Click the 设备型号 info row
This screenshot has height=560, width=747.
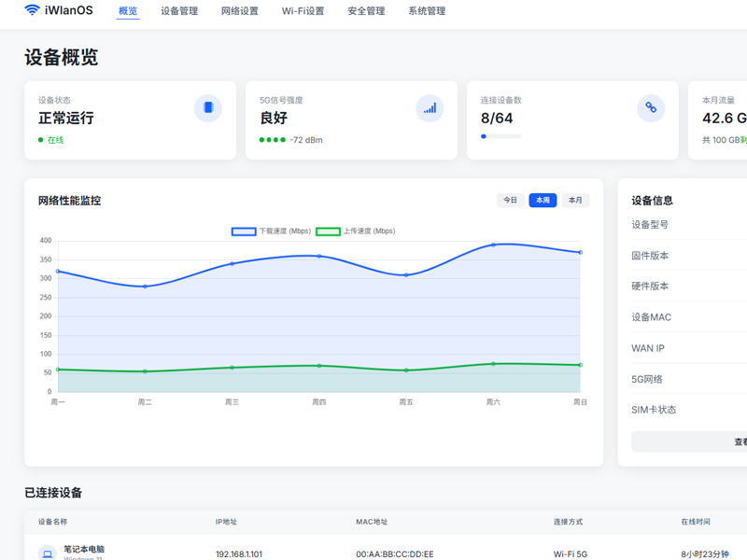[689, 224]
